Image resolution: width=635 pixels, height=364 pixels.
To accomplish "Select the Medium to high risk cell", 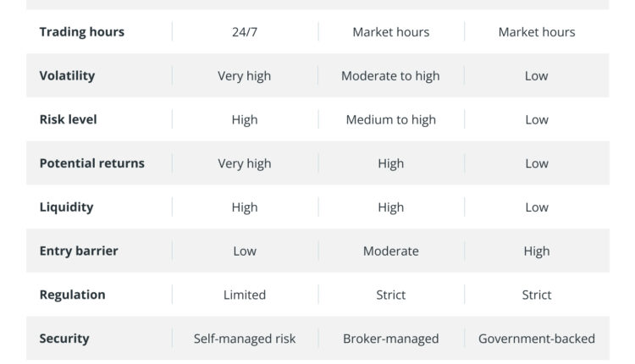I will [390, 120].
